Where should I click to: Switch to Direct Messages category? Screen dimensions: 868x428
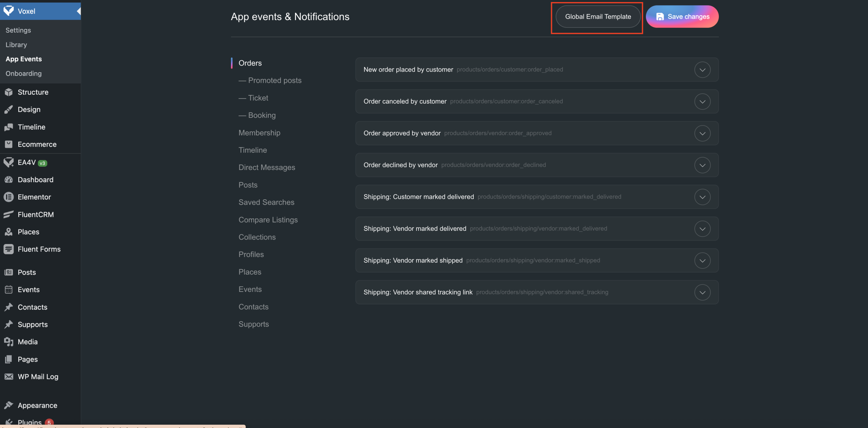pyautogui.click(x=267, y=167)
